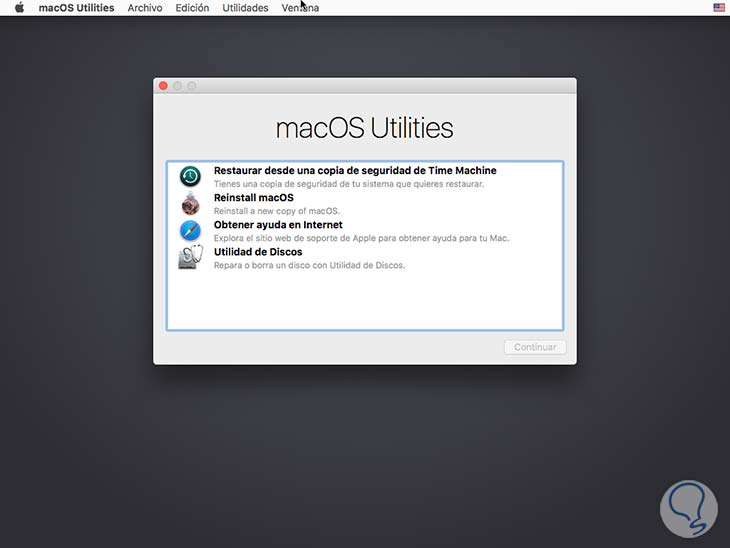Select the Reinstall macOS installer icon
This screenshot has height=548, width=730.
(190, 203)
